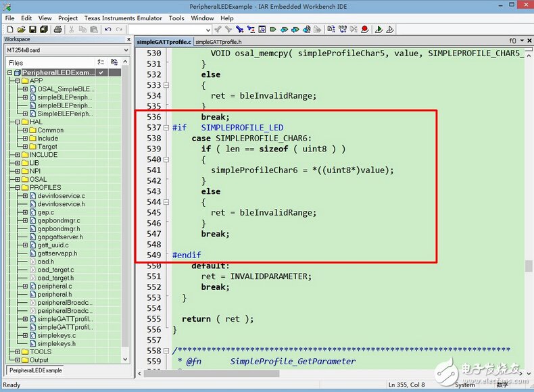This screenshot has height=392, width=534.
Task: Click the editor vertical scrollbar thumb
Action: [529, 266]
